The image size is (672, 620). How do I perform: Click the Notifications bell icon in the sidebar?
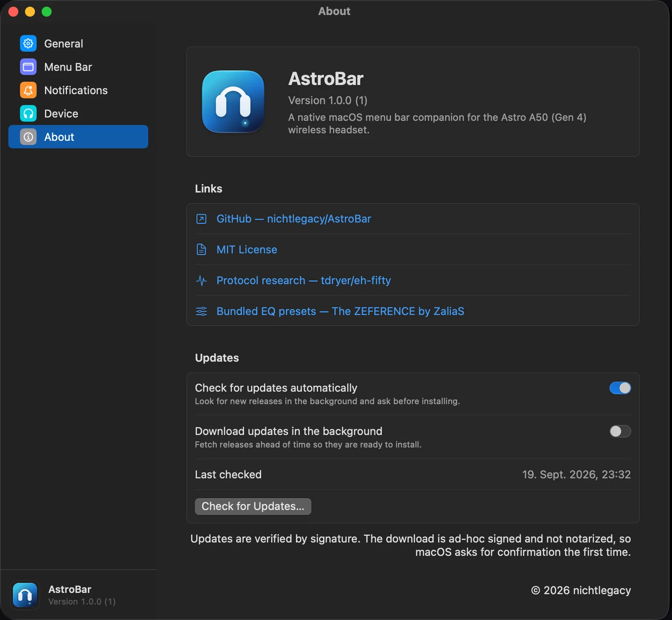pyautogui.click(x=28, y=90)
